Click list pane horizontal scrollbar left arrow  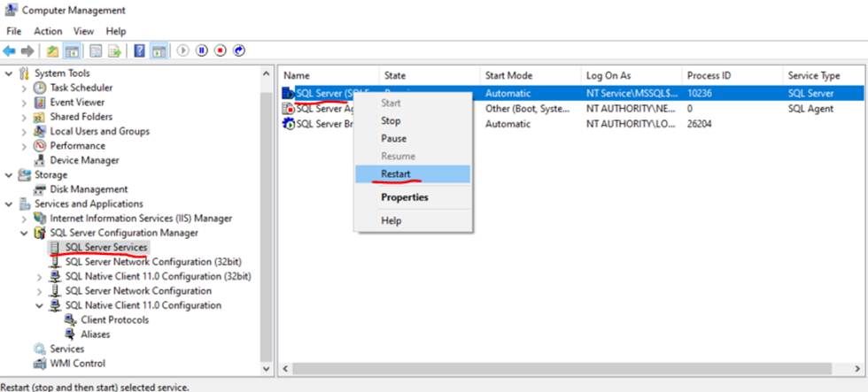285,368
